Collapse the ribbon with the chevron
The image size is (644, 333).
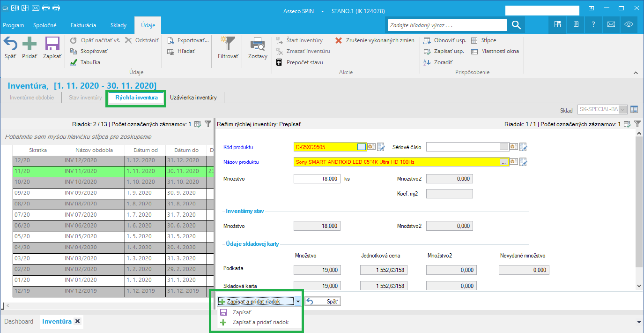[636, 73]
